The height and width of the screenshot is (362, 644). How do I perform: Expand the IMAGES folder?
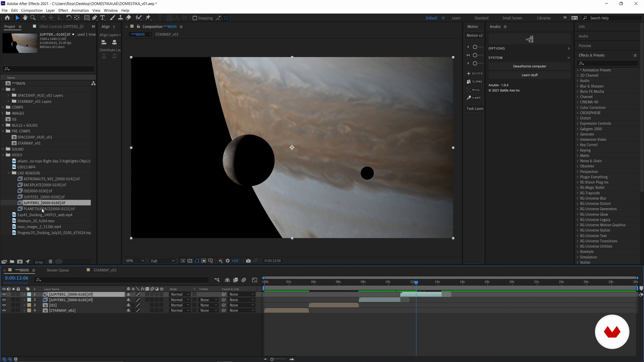coord(3,113)
